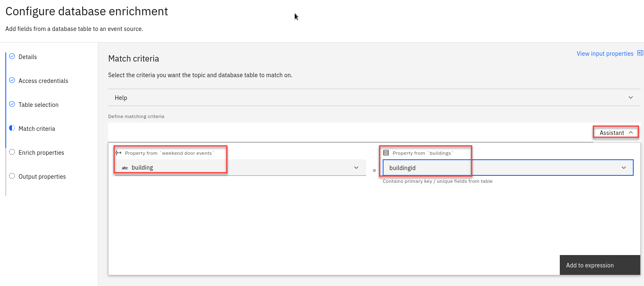Click the Table selection checkmark icon
Screen dimensions: 644x286
point(12,104)
